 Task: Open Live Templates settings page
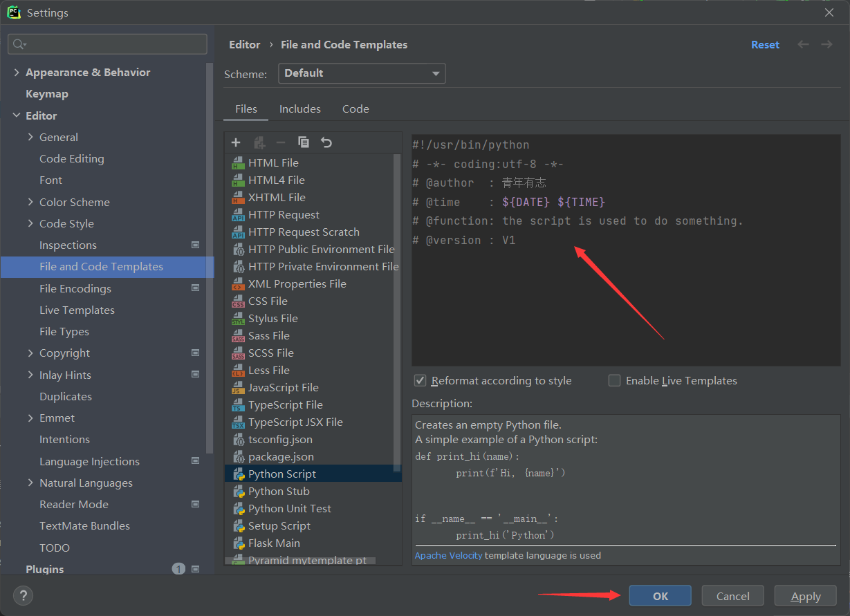point(77,310)
